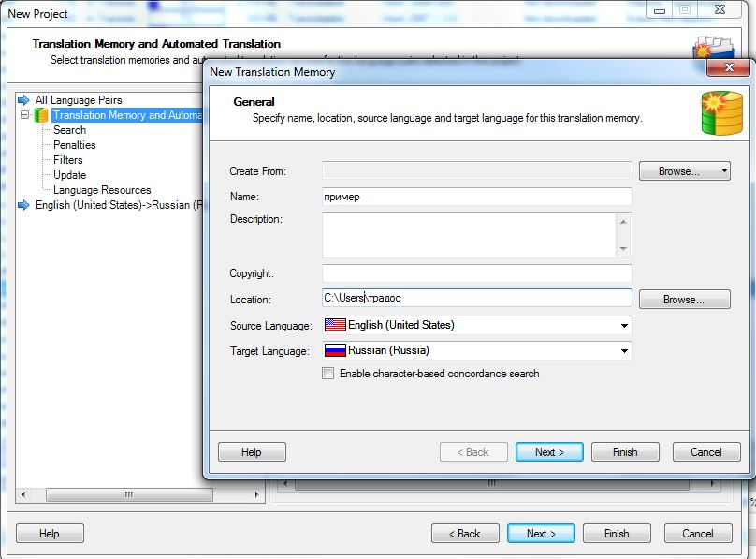
Task: Click the US flag in Source Language
Action: point(335,325)
